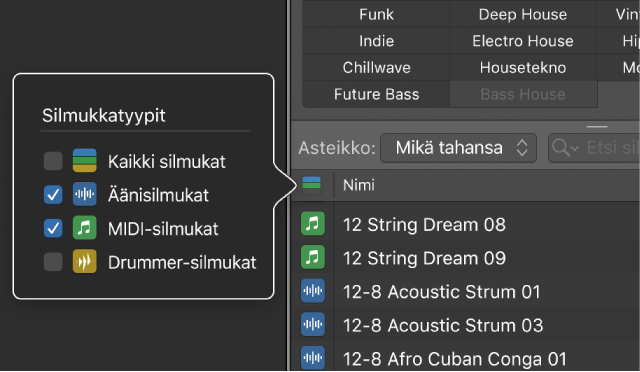Select loop 12-8 Afro Cuban Conga 01
The width and height of the screenshot is (640, 372).
(x=455, y=359)
